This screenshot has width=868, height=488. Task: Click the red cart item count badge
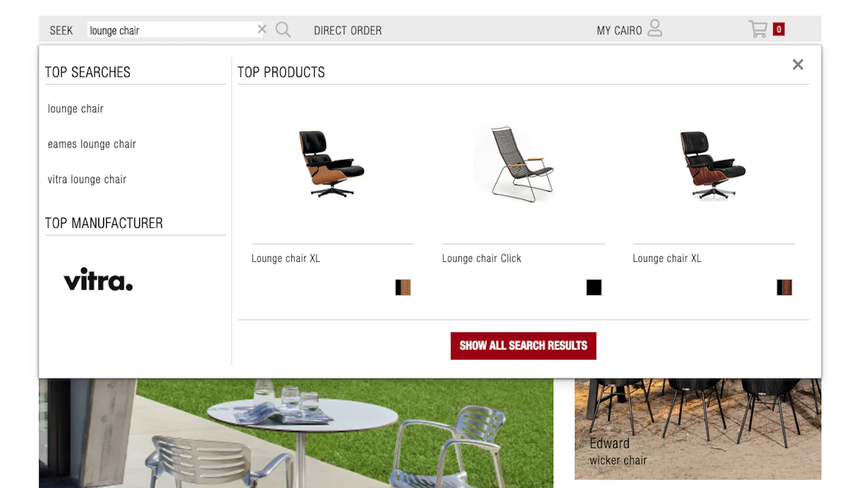pos(778,29)
